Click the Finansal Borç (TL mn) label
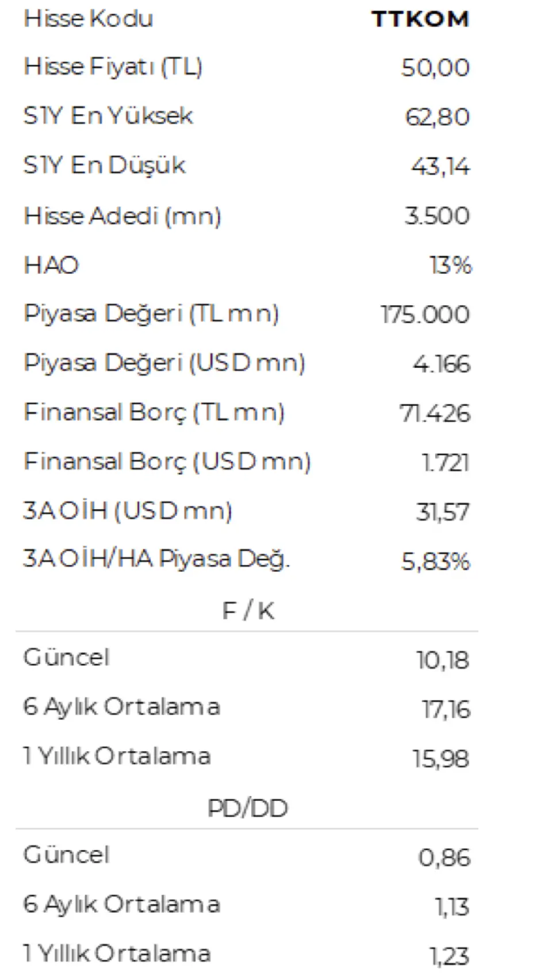 point(154,413)
